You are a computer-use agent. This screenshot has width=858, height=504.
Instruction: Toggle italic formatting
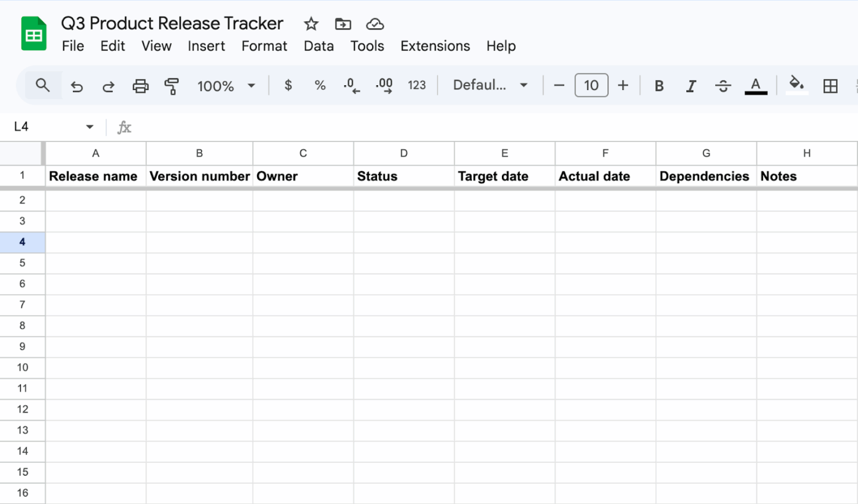point(691,86)
